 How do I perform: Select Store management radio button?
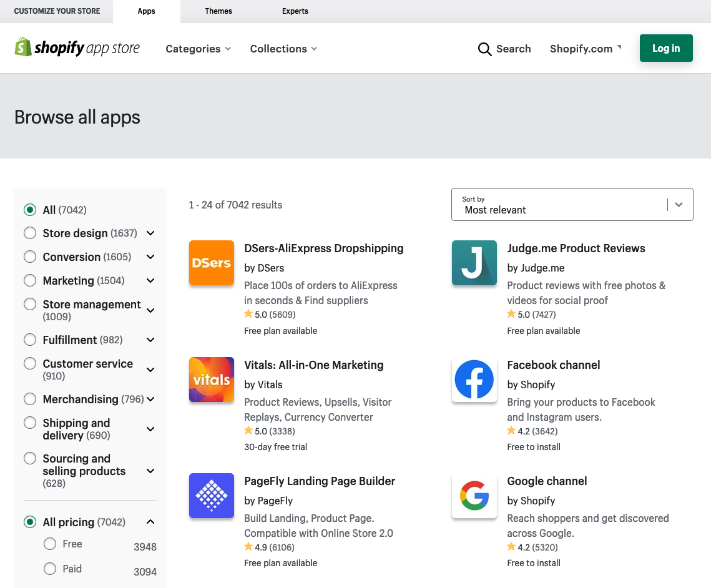(x=30, y=304)
